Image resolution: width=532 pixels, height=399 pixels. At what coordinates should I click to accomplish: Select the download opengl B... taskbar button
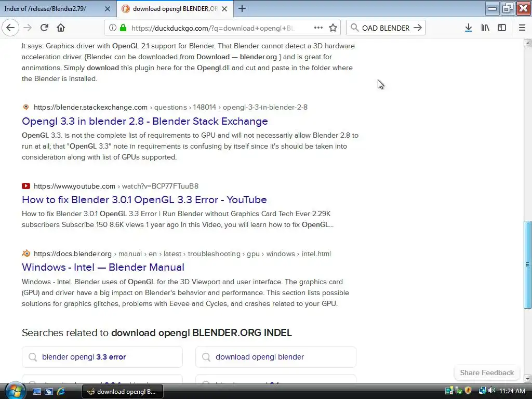click(x=123, y=392)
